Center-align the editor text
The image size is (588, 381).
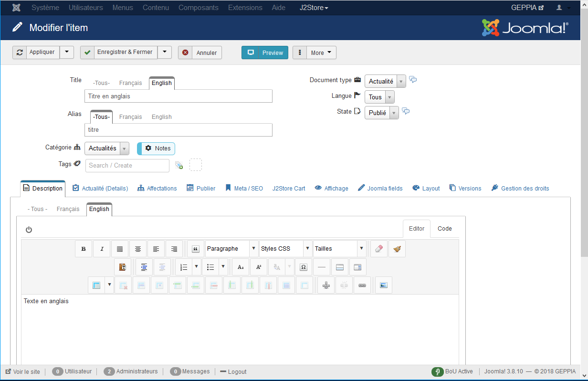click(x=138, y=249)
